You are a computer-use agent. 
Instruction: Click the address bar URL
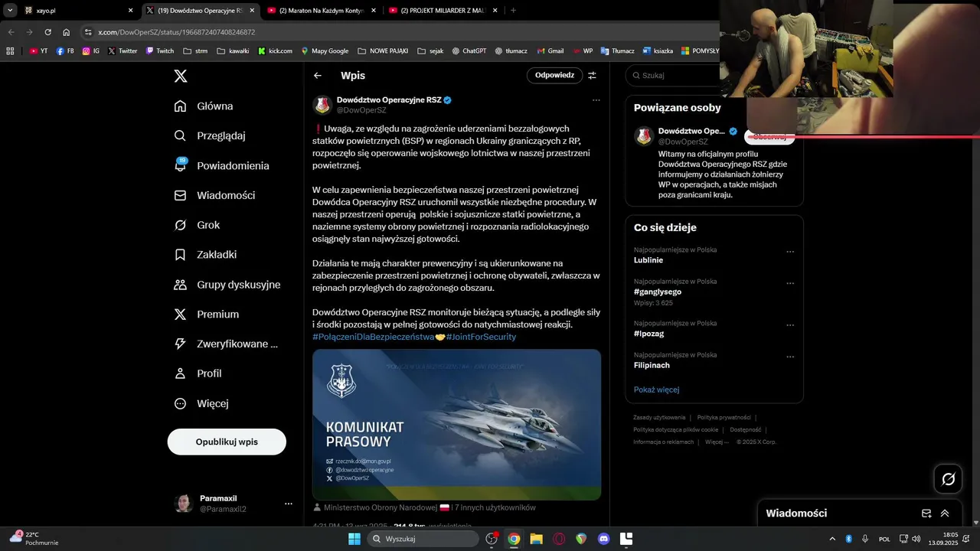click(x=177, y=32)
